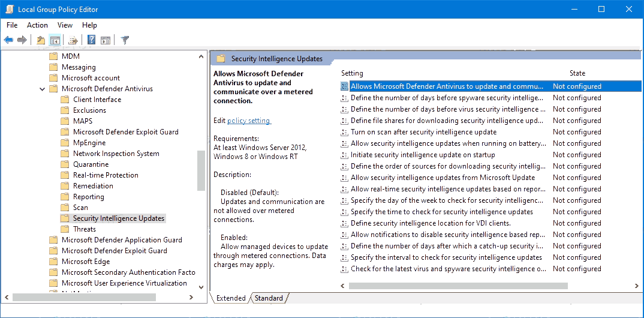Click the folder icon beside Exclusions
The image size is (644, 318).
tap(65, 110)
